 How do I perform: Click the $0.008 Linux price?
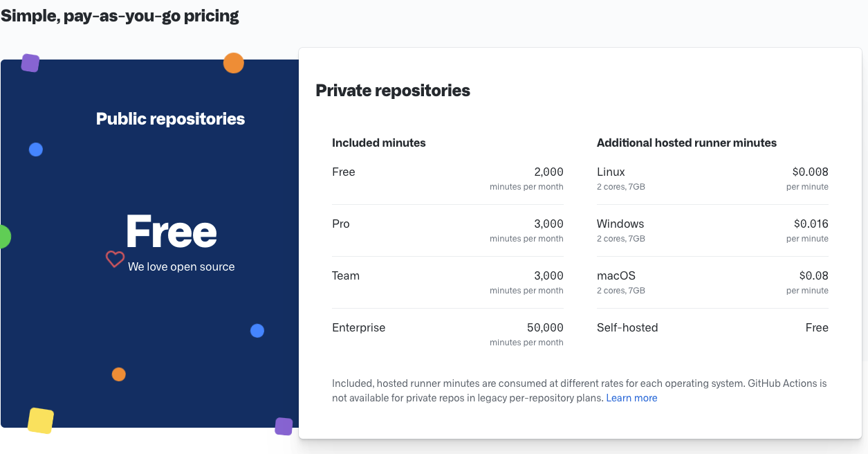tap(810, 172)
